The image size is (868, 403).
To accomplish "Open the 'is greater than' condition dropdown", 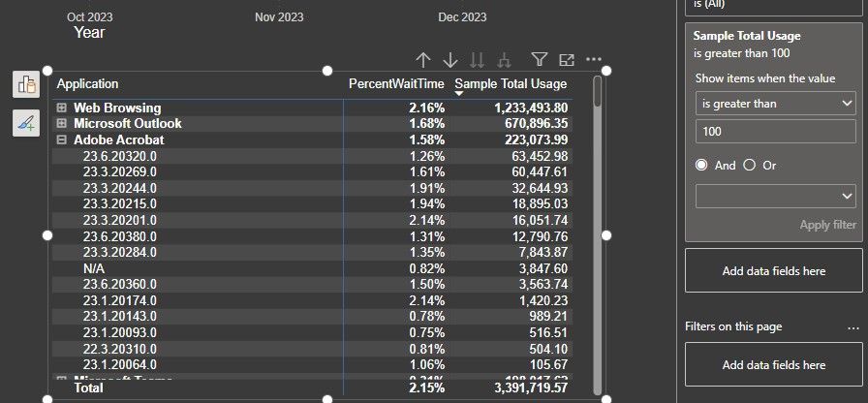I will [x=776, y=104].
